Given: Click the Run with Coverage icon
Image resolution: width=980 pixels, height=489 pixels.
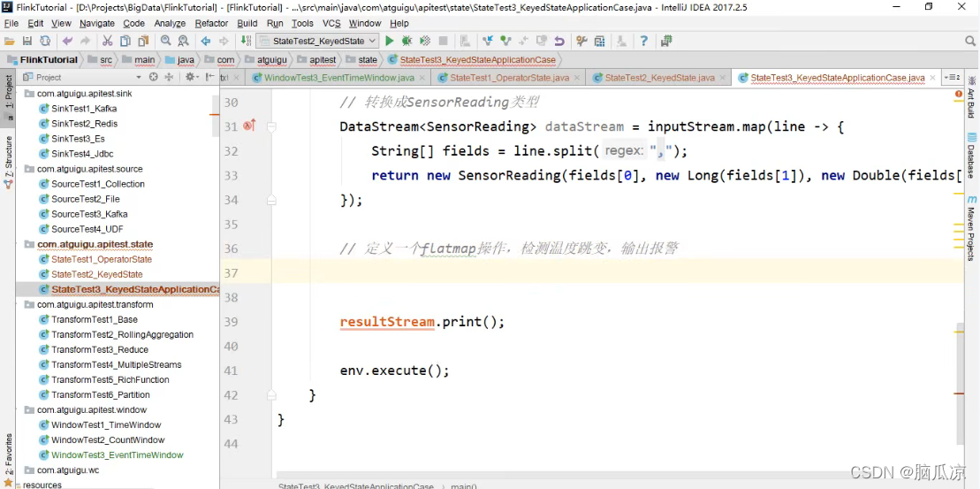Looking at the screenshot, I should pyautogui.click(x=425, y=41).
